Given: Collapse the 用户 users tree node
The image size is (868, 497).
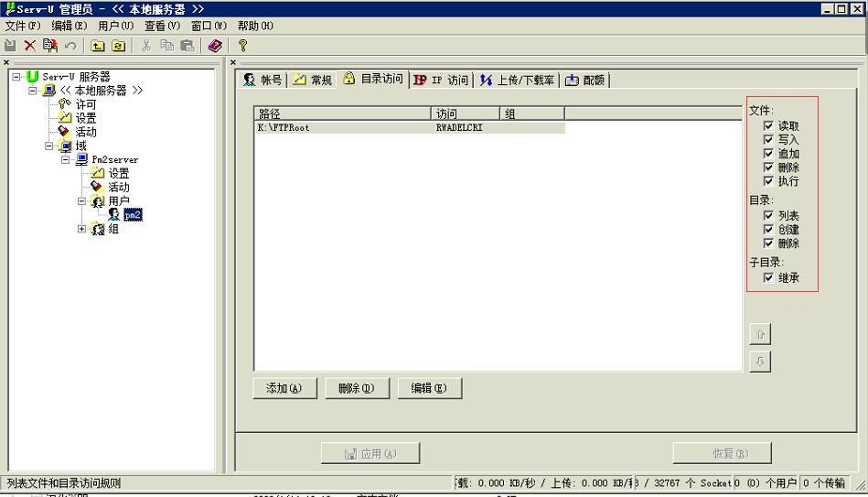Looking at the screenshot, I should coord(82,201).
